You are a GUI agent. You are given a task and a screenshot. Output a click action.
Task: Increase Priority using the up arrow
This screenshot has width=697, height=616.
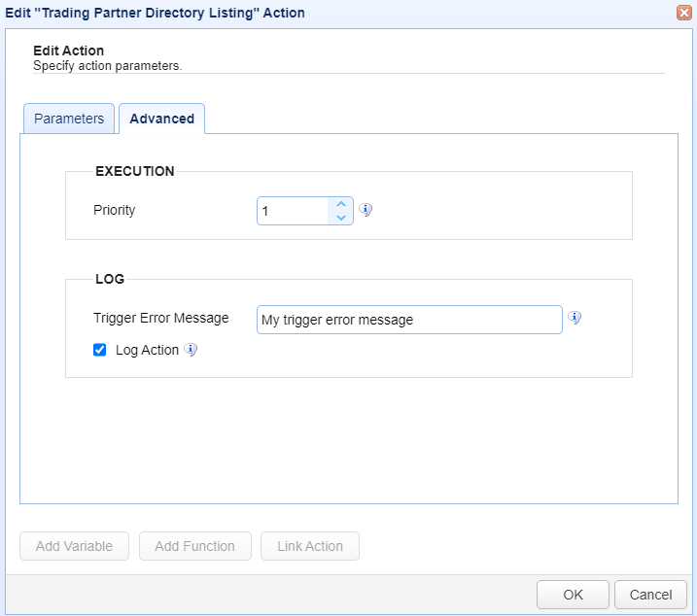pyautogui.click(x=341, y=204)
